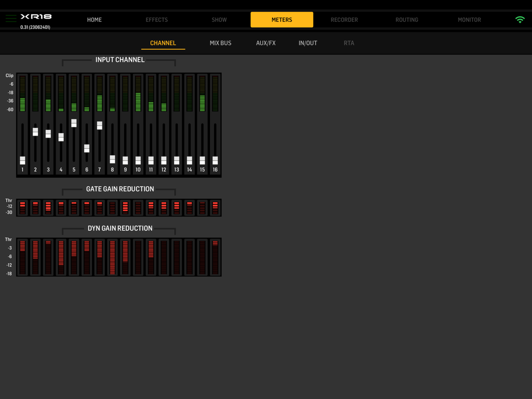Click the channel 8 number label
Screen dimensions: 532x399
(112, 169)
